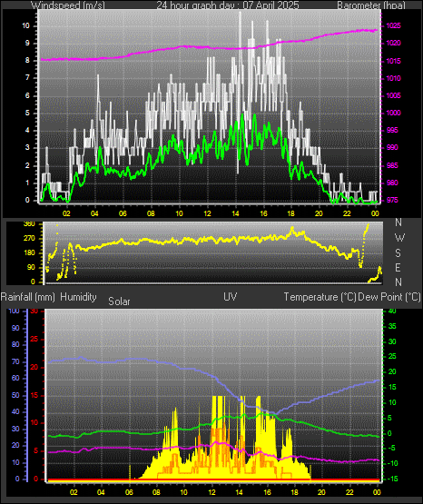Image resolution: width=423 pixels, height=504 pixels.
Task: Select the "UV" label
Action: [231, 297]
